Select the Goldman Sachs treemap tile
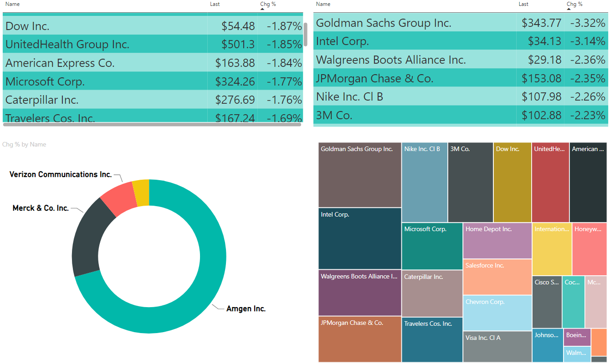This screenshot has width=610, height=364. tap(360, 175)
